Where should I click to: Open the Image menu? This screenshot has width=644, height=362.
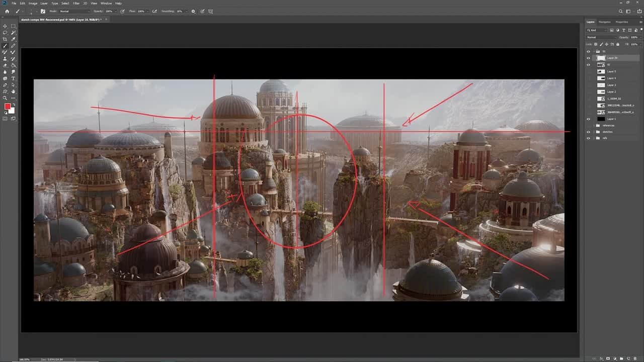[33, 3]
